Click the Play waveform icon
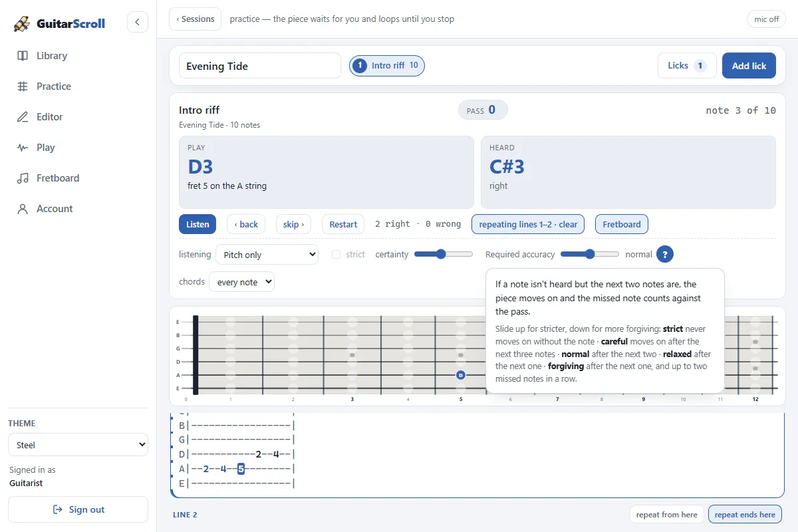798x532 pixels. pos(23,148)
